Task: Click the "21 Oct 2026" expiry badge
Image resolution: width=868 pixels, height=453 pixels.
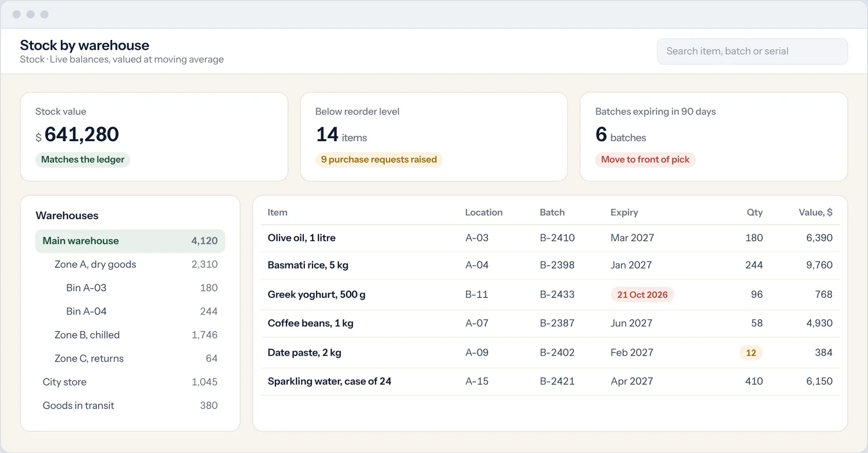Action: tap(642, 294)
